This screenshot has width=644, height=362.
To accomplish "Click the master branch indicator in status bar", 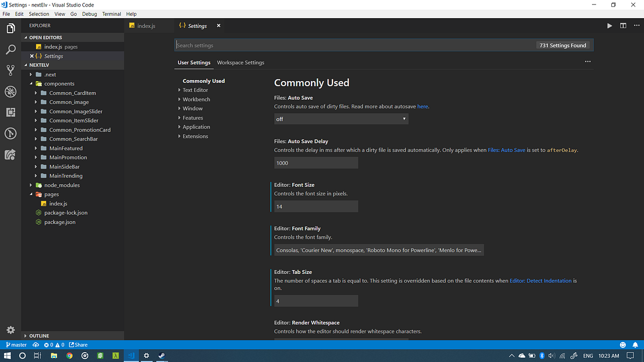I will pos(16,345).
